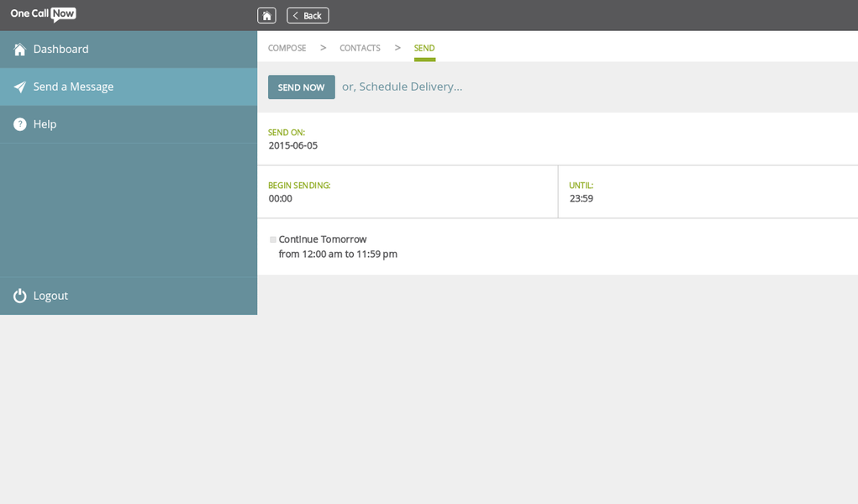The image size is (858, 504).
Task: Enable the Continue Tomorrow checkbox
Action: point(272,239)
